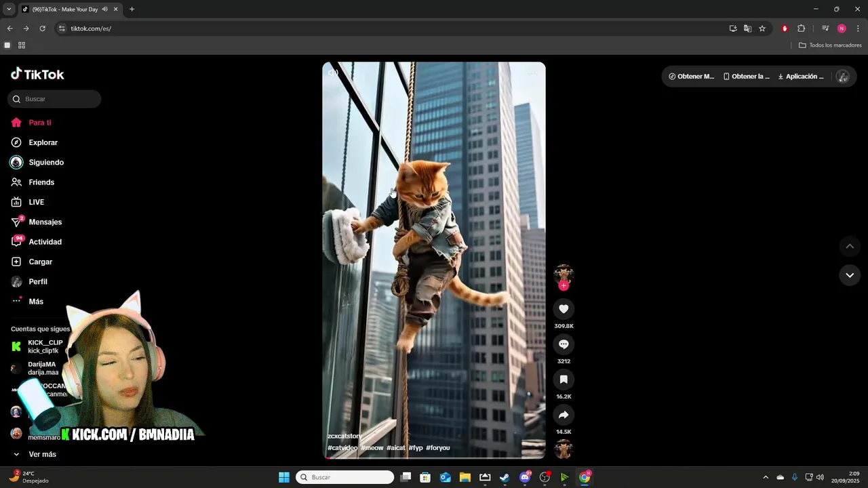Open the translate page icon
Viewport: 868px width, 488px height.
(x=747, y=28)
